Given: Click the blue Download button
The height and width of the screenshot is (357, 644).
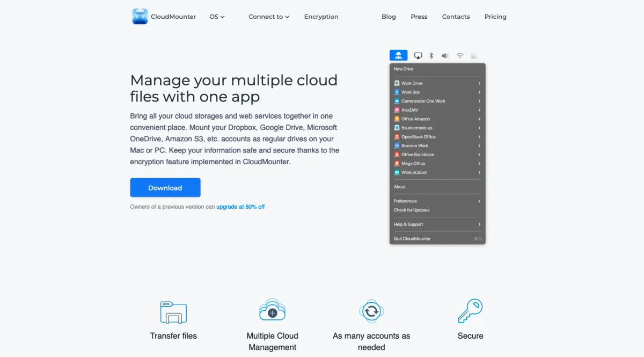Looking at the screenshot, I should click(x=165, y=188).
